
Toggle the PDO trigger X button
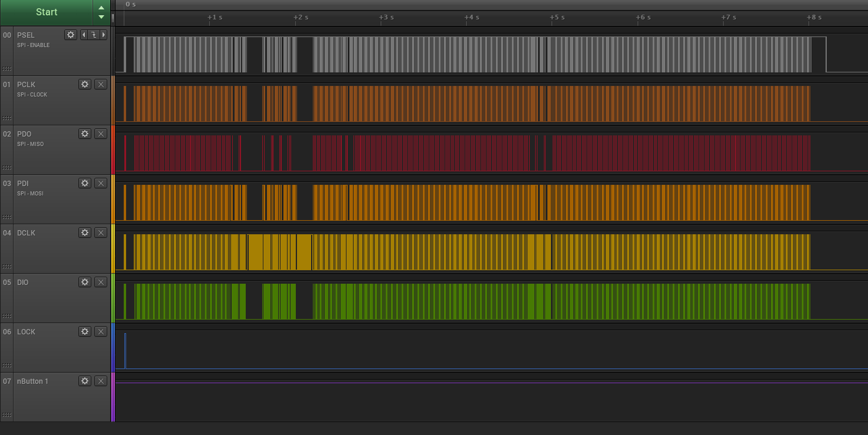(101, 134)
